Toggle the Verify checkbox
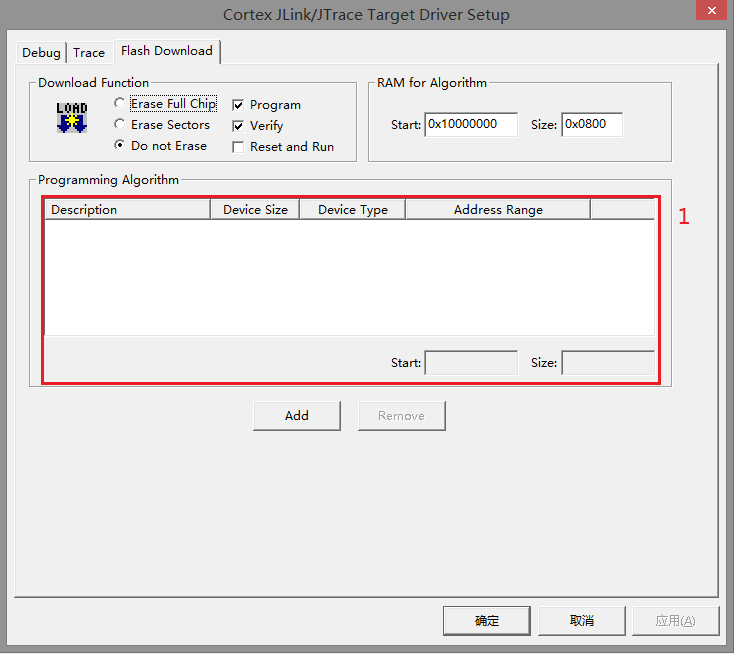 238,126
